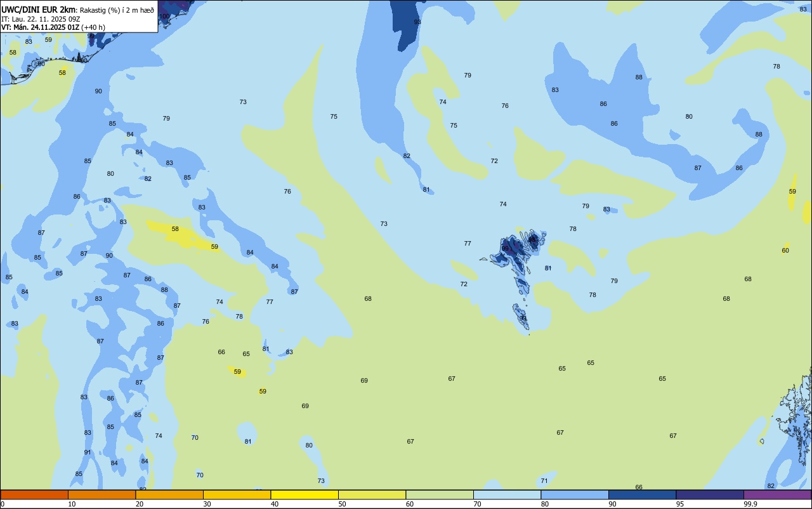The width and height of the screenshot is (812, 509).
Task: Click the legend tick label 50
Action: tap(342, 504)
